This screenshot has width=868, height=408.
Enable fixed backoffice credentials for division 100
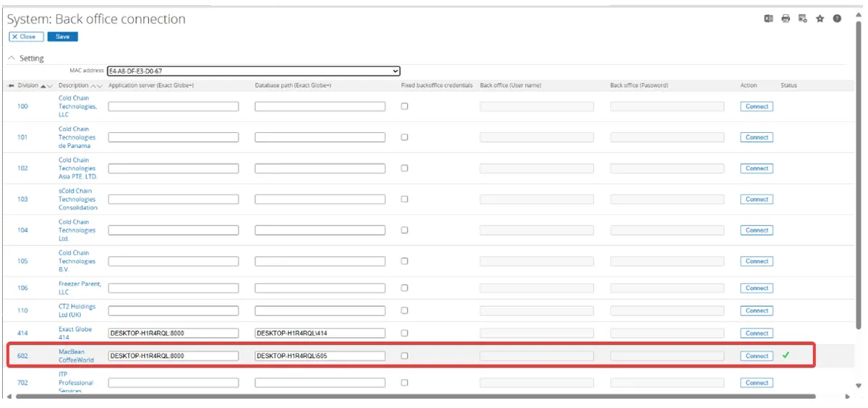(x=405, y=106)
